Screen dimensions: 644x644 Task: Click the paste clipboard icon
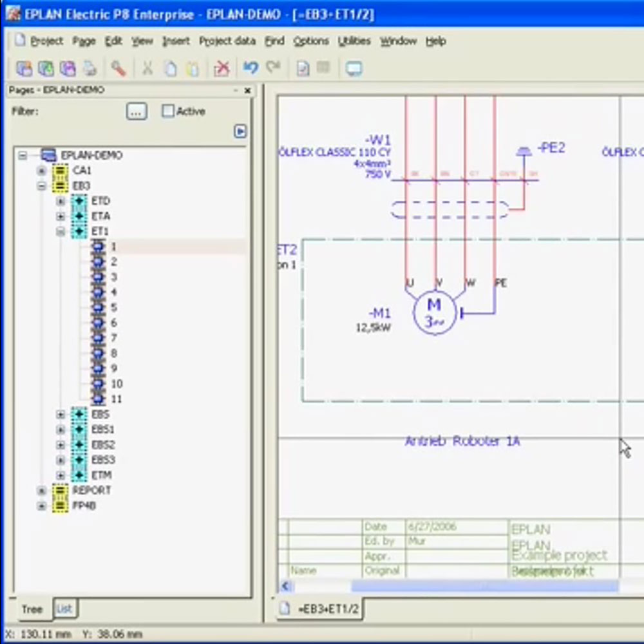[x=193, y=69]
